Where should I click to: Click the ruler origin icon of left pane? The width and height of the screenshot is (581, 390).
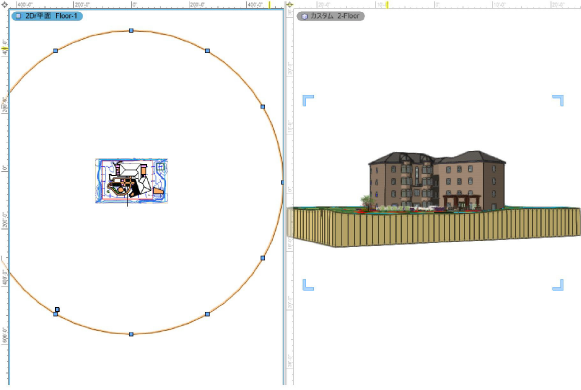(x=4, y=5)
